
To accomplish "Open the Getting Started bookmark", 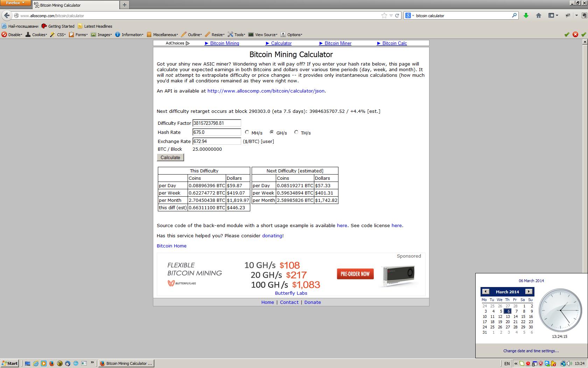I will (58, 26).
